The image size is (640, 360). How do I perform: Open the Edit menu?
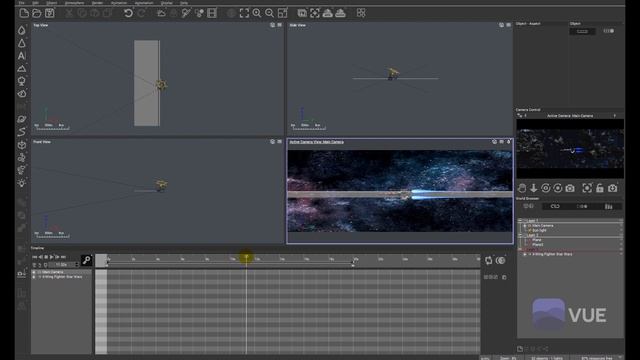pyautogui.click(x=36, y=3)
